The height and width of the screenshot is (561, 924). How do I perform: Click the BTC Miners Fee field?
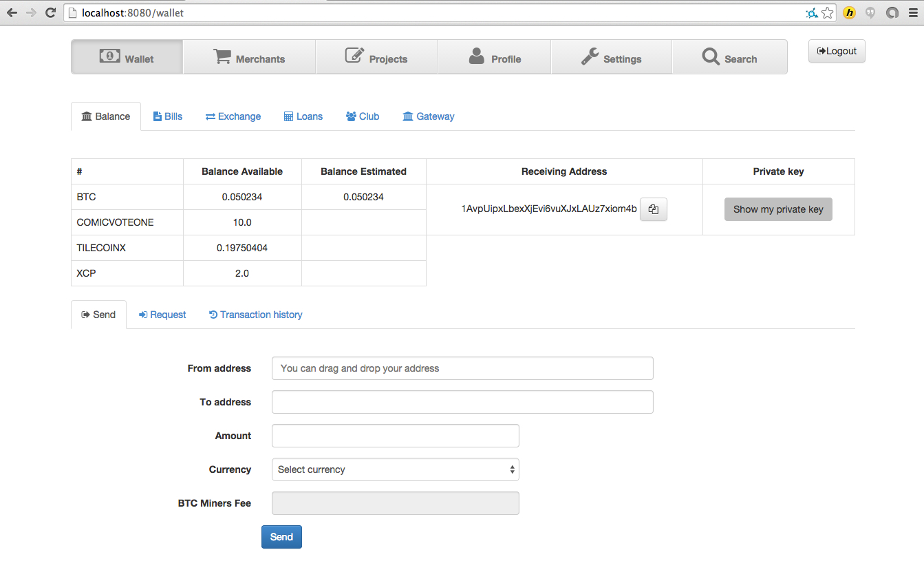coord(396,503)
